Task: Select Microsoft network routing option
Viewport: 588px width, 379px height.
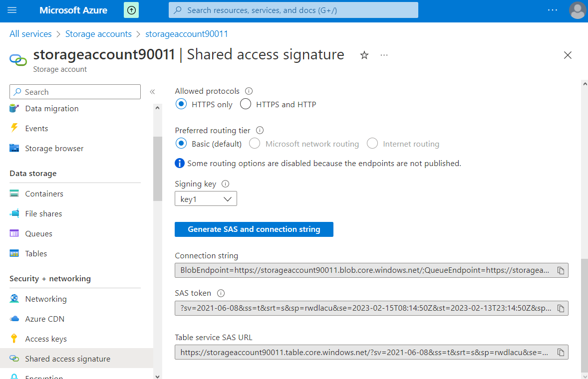Action: click(x=255, y=144)
